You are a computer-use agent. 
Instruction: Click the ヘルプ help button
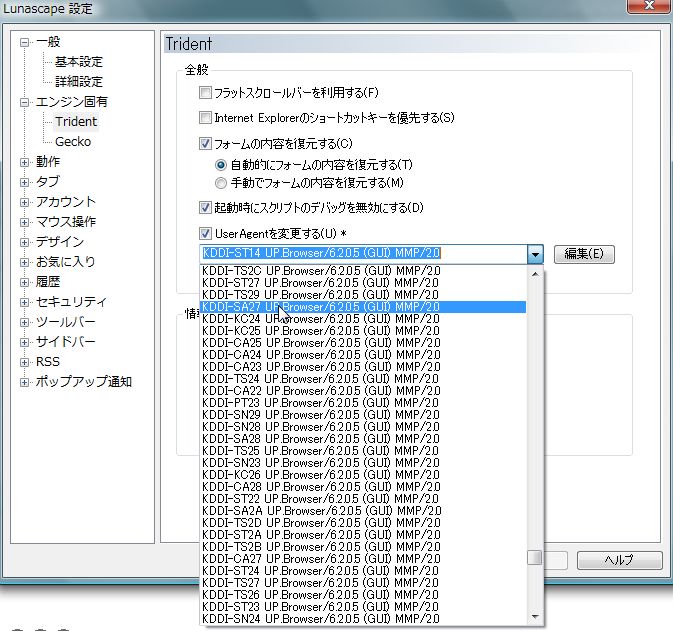click(619, 560)
